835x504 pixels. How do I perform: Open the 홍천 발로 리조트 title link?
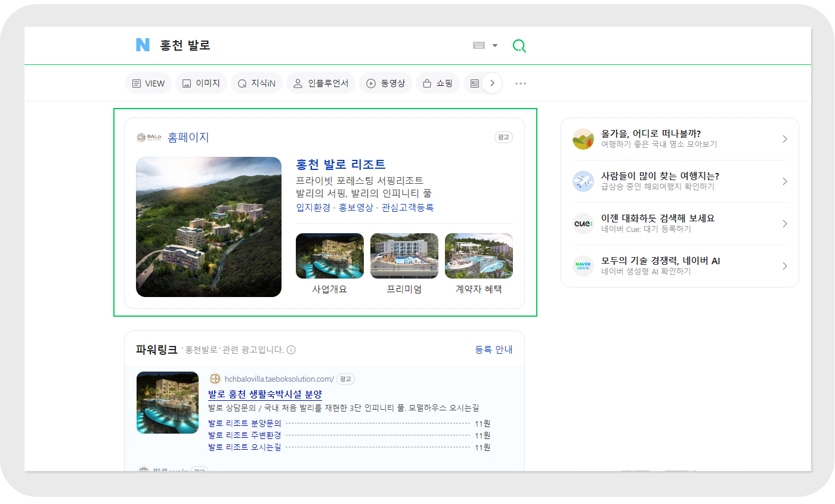tap(341, 165)
